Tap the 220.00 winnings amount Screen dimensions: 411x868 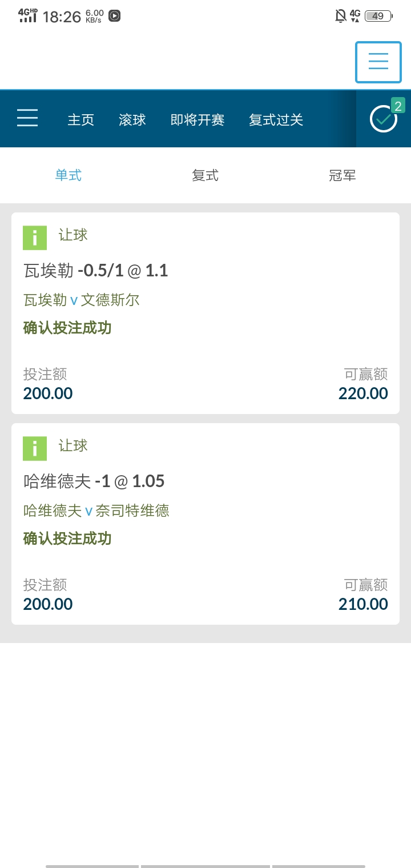coord(363,393)
